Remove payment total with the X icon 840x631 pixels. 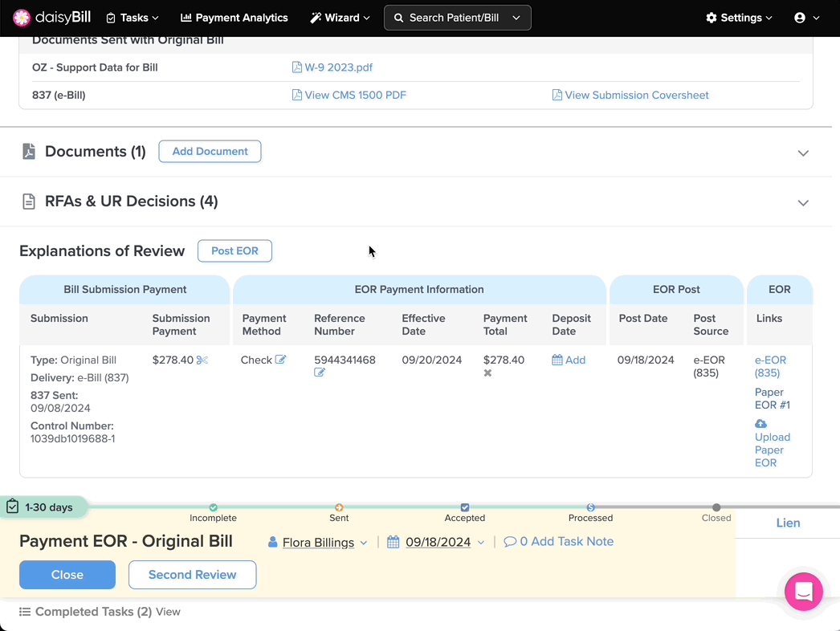click(x=487, y=373)
